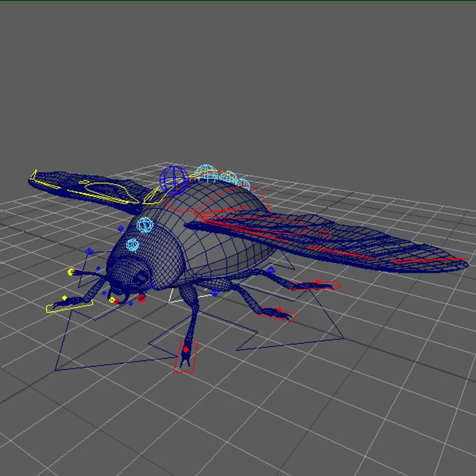Image resolution: width=476 pixels, height=476 pixels.
Task: Click the yellow face-shaped control near the mandible
Action: coord(112,300)
